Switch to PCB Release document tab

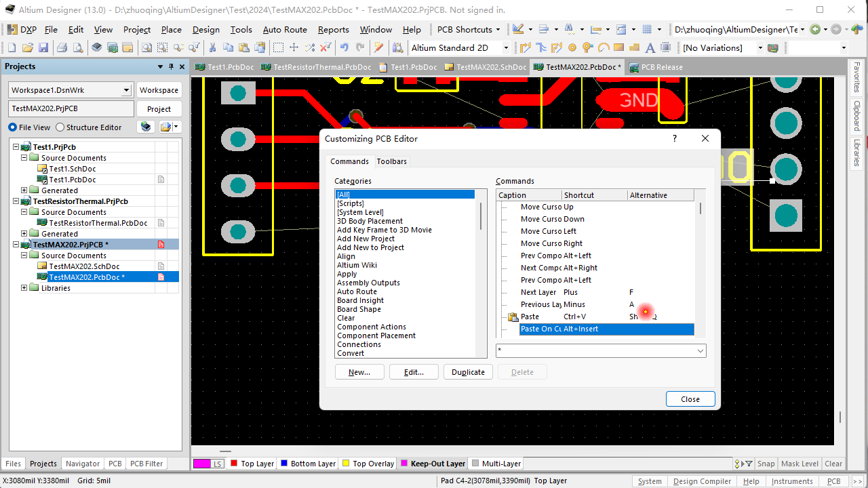pos(656,67)
